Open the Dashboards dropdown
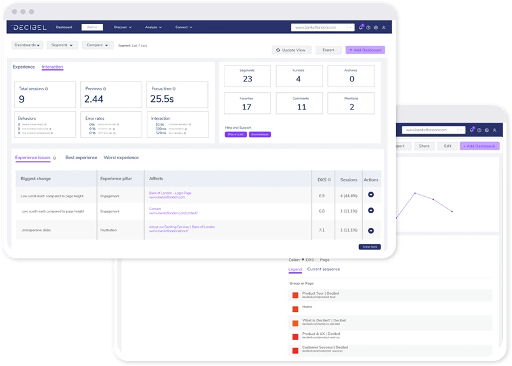 [27, 45]
